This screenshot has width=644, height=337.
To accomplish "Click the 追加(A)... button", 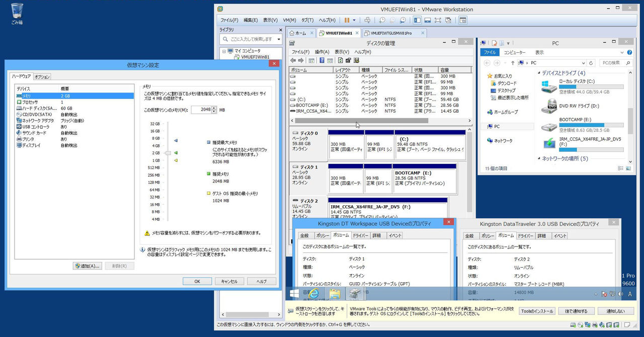I will tap(87, 266).
